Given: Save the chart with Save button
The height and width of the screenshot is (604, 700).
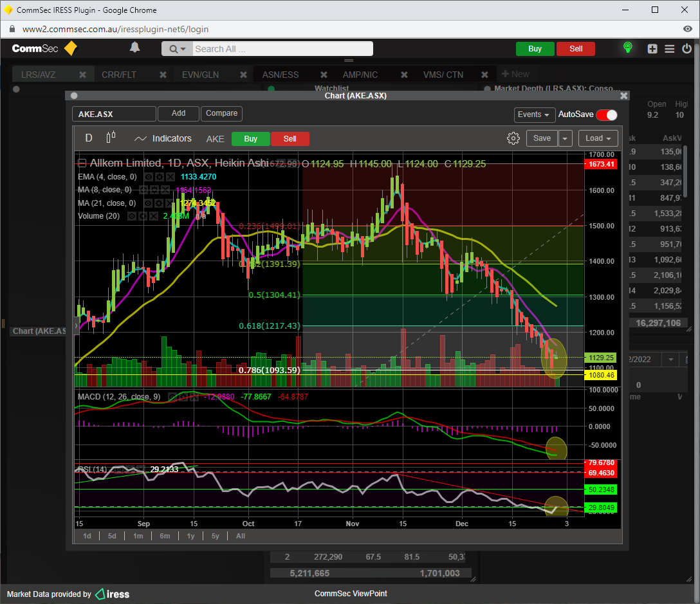Looking at the screenshot, I should [542, 138].
